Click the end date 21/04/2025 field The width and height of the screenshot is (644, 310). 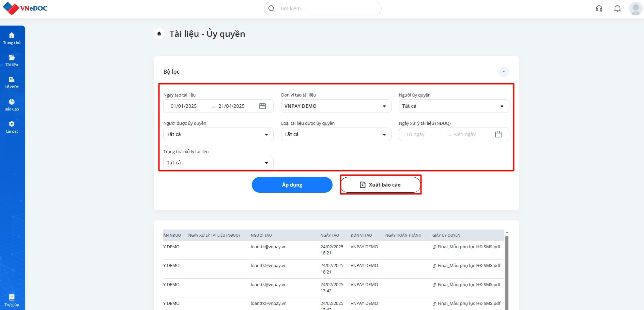(x=232, y=106)
